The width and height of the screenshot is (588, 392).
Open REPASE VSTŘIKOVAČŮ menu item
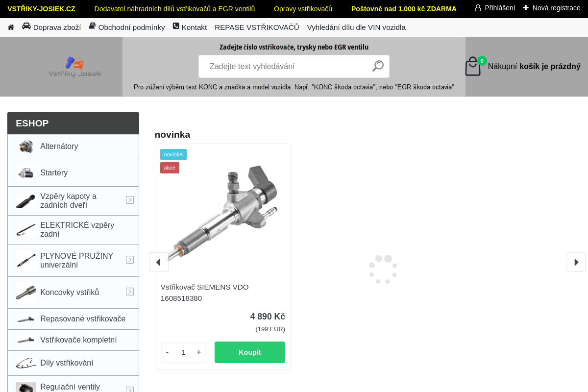[257, 27]
